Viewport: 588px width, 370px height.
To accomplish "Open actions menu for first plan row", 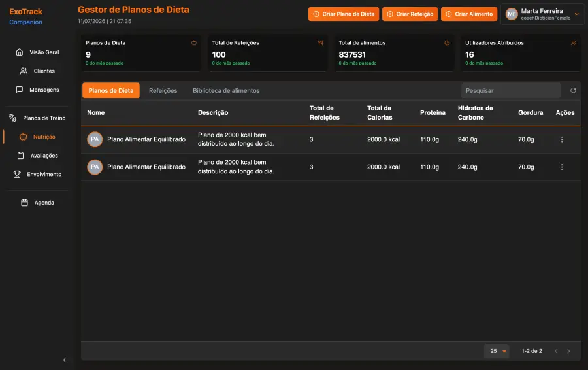I will tap(562, 139).
